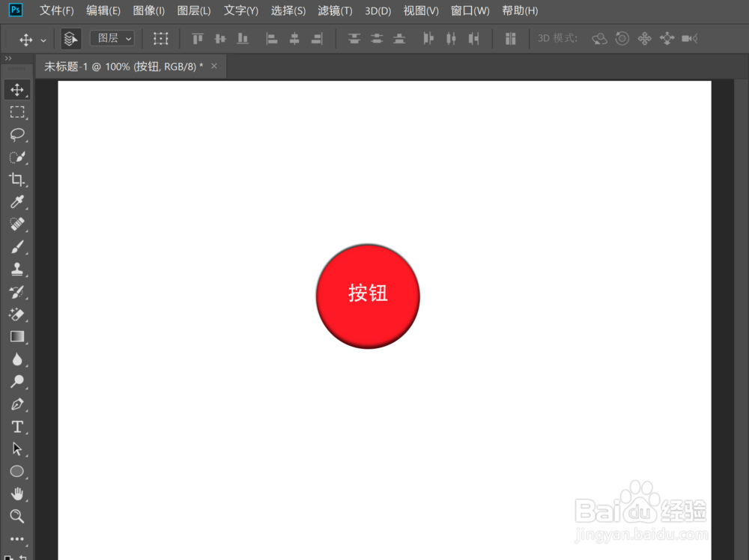
Task: Open the Move tool preset chevron
Action: pos(43,38)
